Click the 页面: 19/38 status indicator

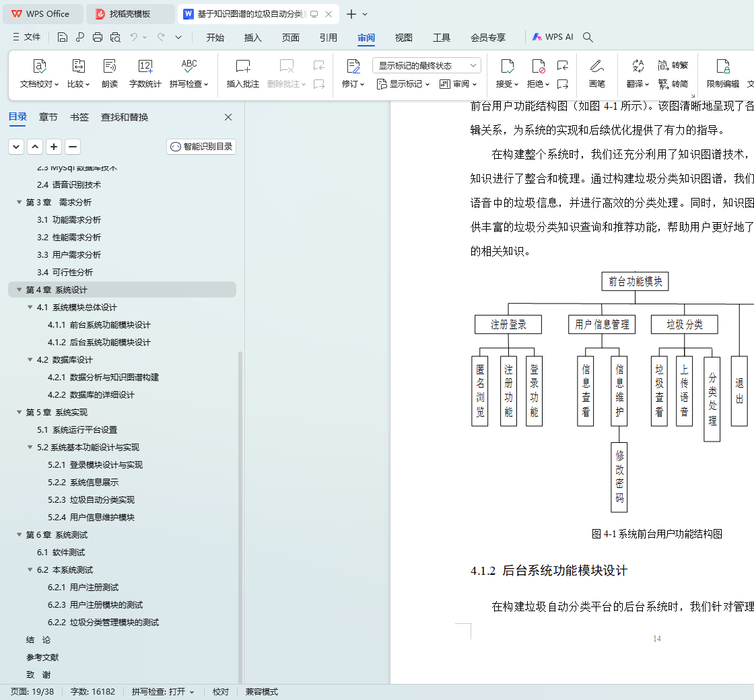coord(32,692)
